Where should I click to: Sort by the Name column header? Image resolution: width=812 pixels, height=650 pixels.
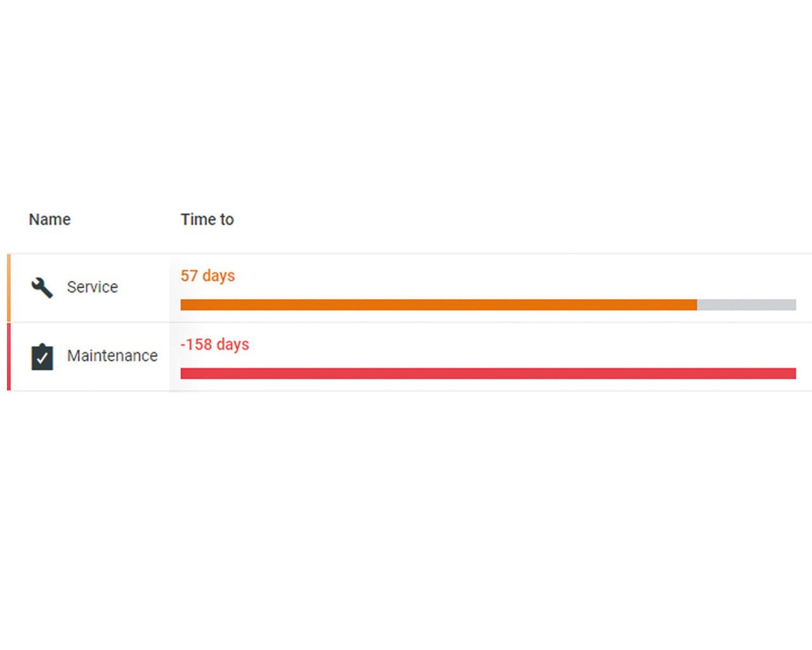point(49,220)
